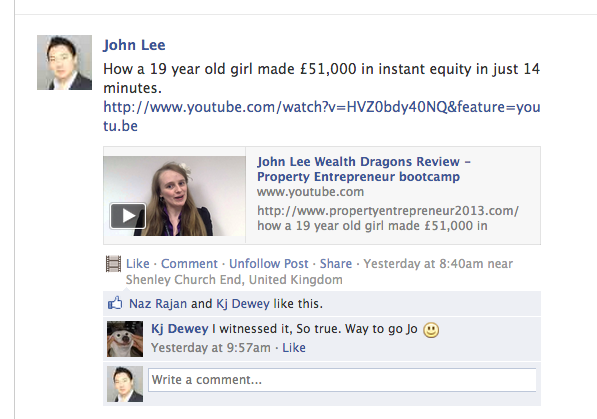Click the small avatar beside the comment box

125,384
